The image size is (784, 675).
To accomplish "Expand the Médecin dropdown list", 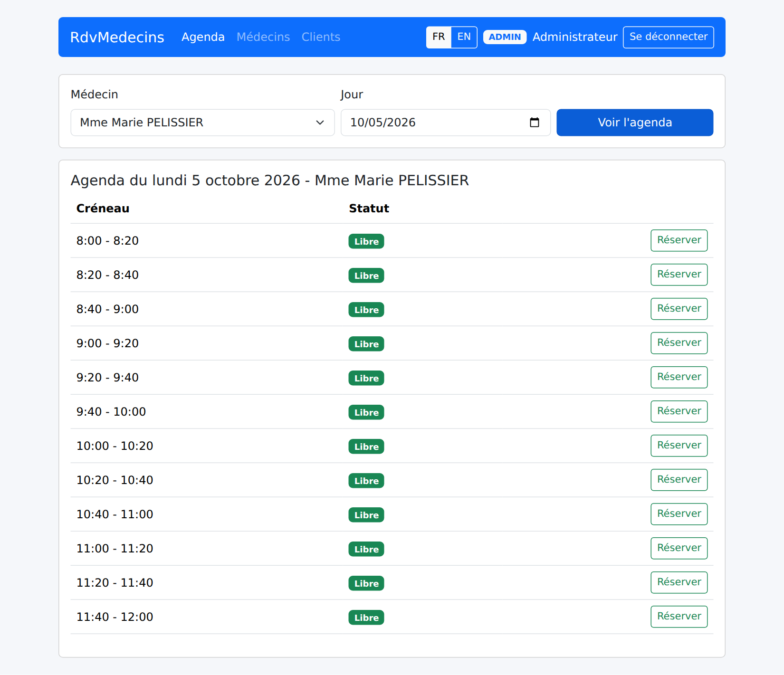I will click(202, 123).
